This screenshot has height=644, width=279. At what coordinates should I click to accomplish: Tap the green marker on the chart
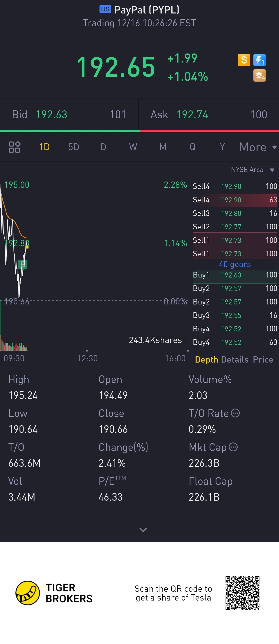(23, 264)
